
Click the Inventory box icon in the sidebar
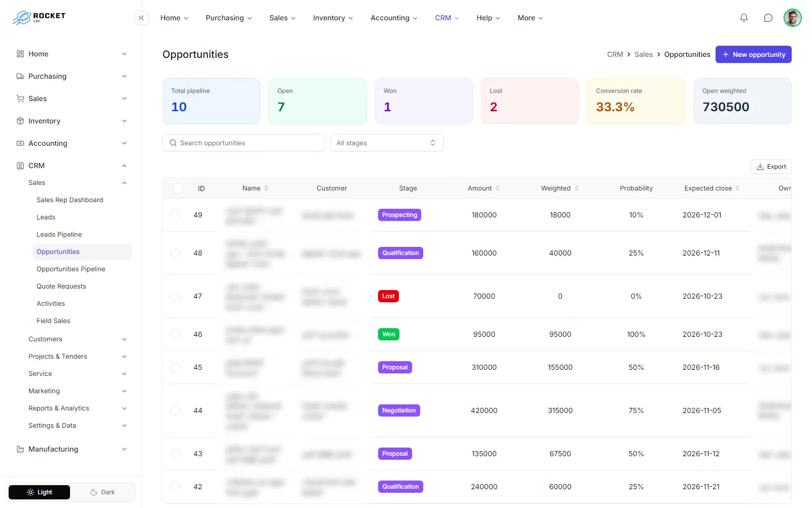tap(20, 121)
